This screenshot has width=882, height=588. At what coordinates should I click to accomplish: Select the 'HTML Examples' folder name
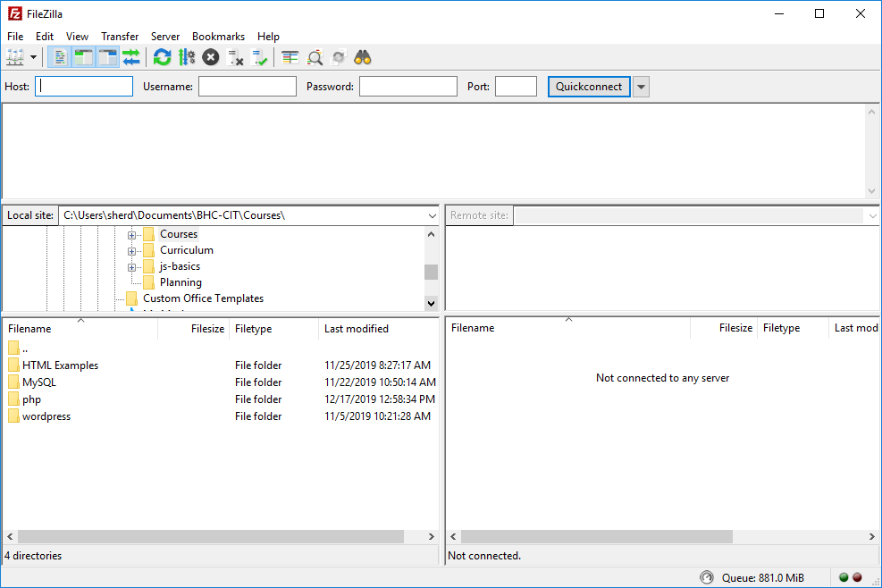60,365
